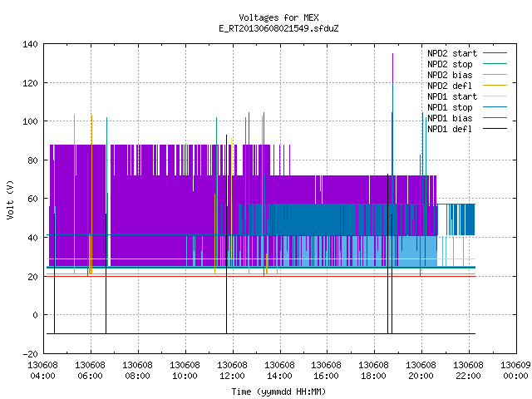Click the red NPD1 bias legend line

495,118
